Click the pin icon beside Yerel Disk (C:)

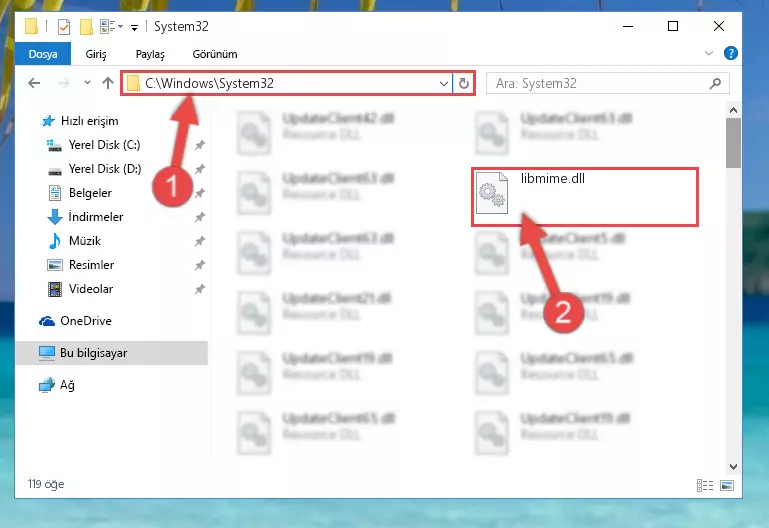[200, 145]
